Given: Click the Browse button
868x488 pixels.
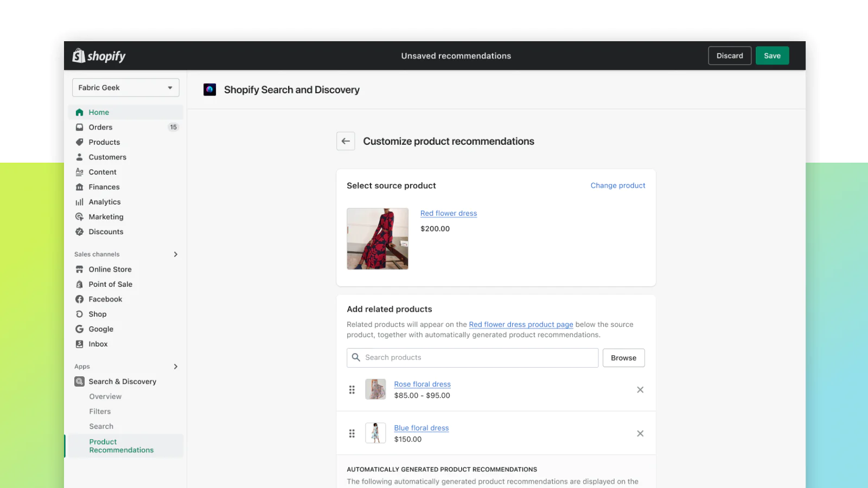Looking at the screenshot, I should click(x=623, y=358).
